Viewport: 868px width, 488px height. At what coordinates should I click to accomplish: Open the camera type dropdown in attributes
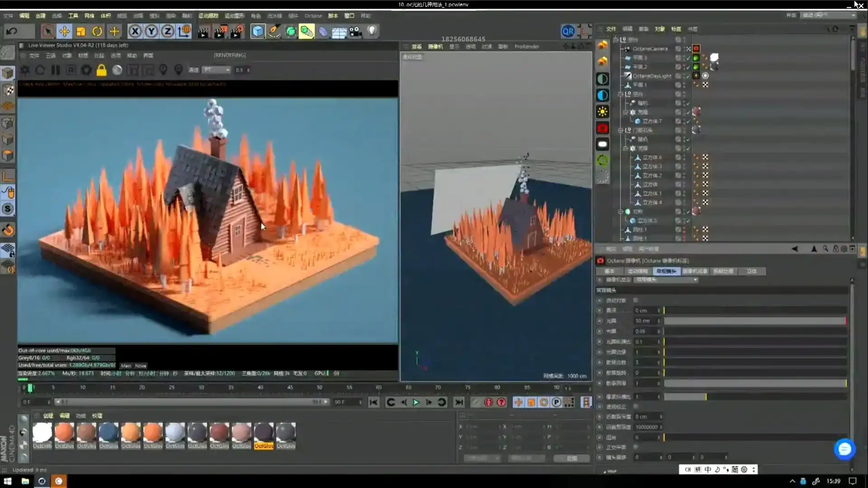[666, 280]
